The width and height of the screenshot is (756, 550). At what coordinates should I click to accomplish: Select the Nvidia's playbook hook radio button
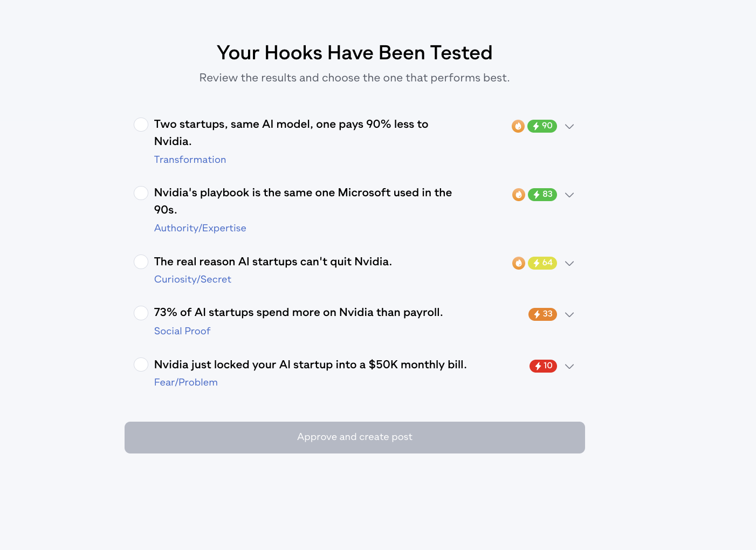(x=141, y=193)
